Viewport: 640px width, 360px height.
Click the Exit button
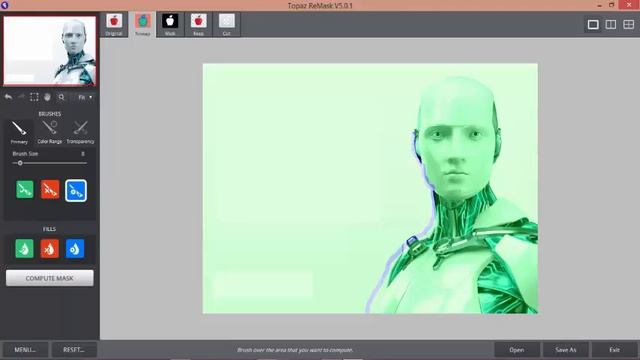(x=615, y=350)
